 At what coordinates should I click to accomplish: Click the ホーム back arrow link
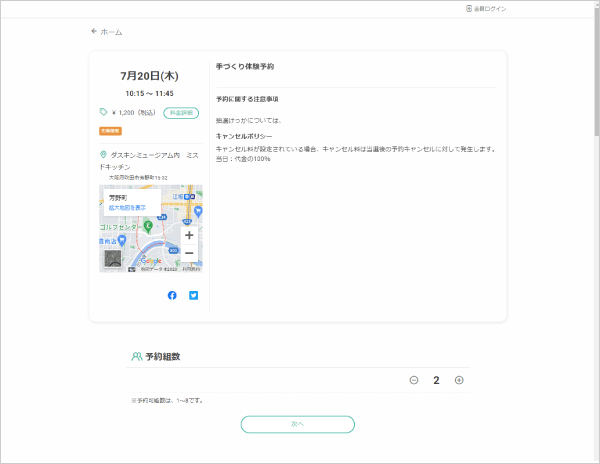pos(106,32)
